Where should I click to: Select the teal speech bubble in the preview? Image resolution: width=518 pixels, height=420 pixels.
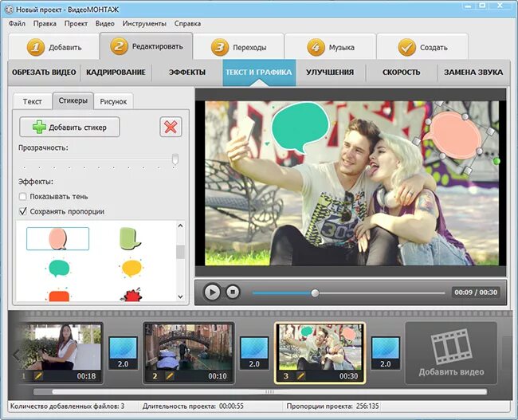click(x=300, y=127)
